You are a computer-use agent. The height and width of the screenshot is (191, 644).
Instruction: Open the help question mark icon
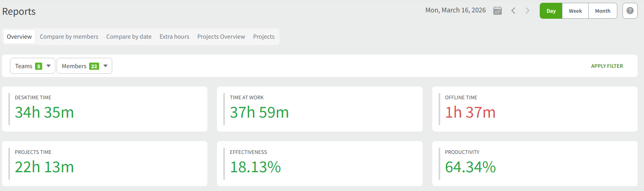coord(630,11)
